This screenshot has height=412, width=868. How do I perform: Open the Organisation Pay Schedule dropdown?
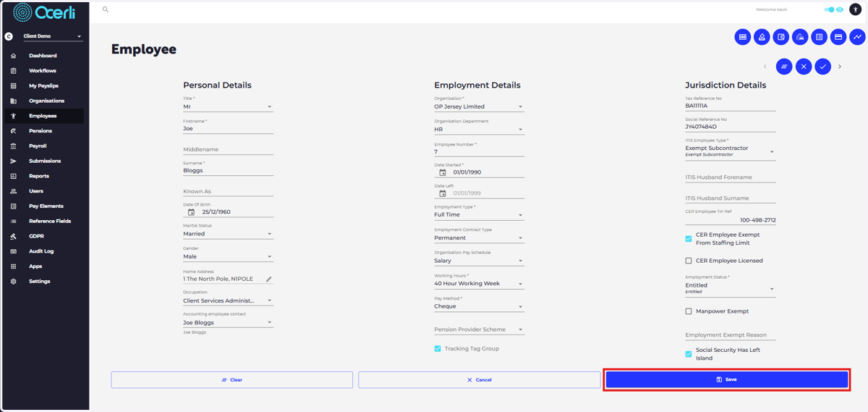pyautogui.click(x=479, y=261)
